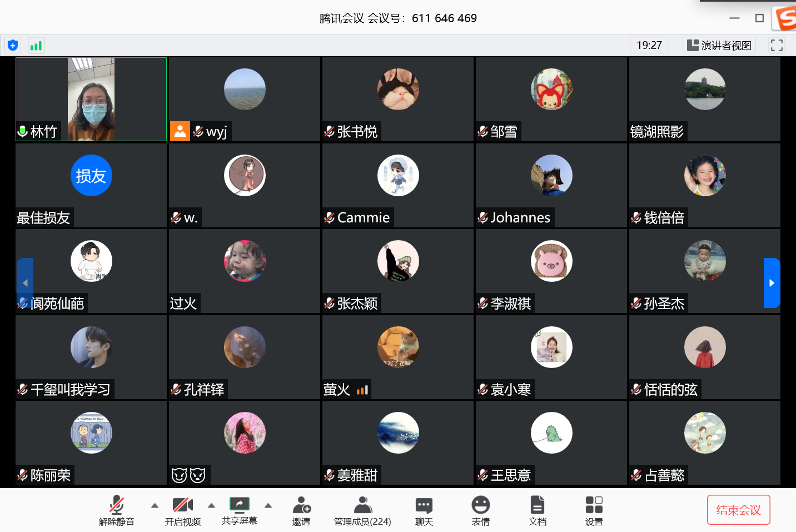Open the green network signal indicator

(x=36, y=46)
